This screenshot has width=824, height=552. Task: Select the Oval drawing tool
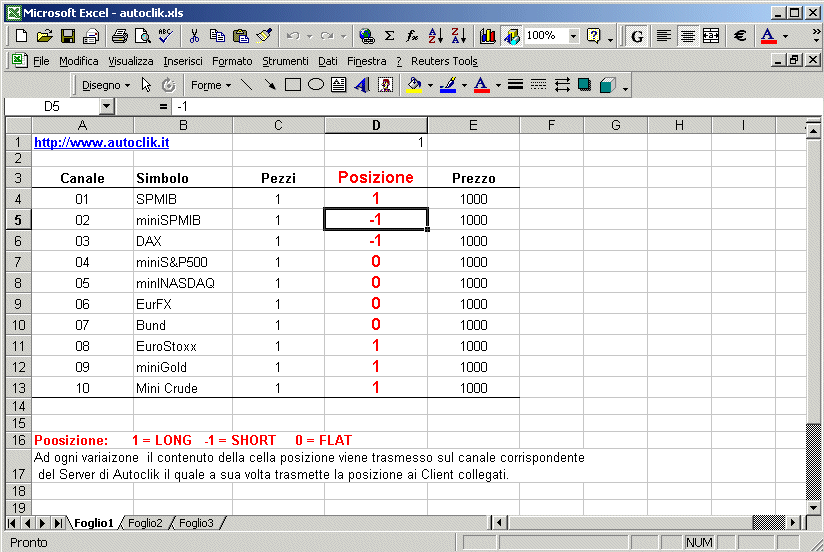coord(316,85)
